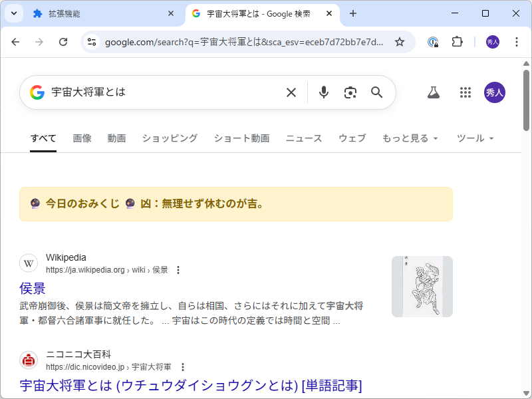Screen dimensions: 532x399
Task: Open the 侯景 Wikipedia link
Action: click(x=32, y=289)
